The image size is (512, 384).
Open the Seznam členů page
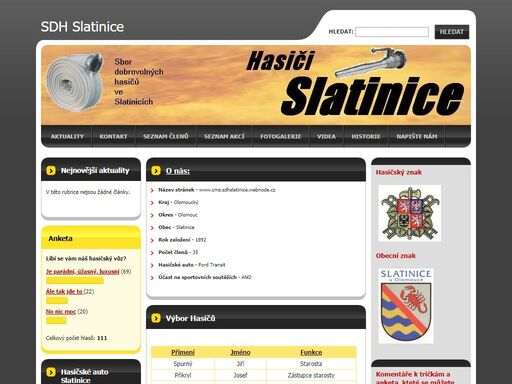(166, 136)
